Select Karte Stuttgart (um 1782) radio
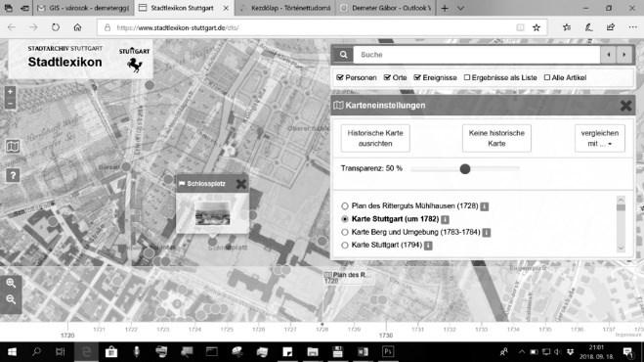644x362 pixels. click(x=345, y=219)
